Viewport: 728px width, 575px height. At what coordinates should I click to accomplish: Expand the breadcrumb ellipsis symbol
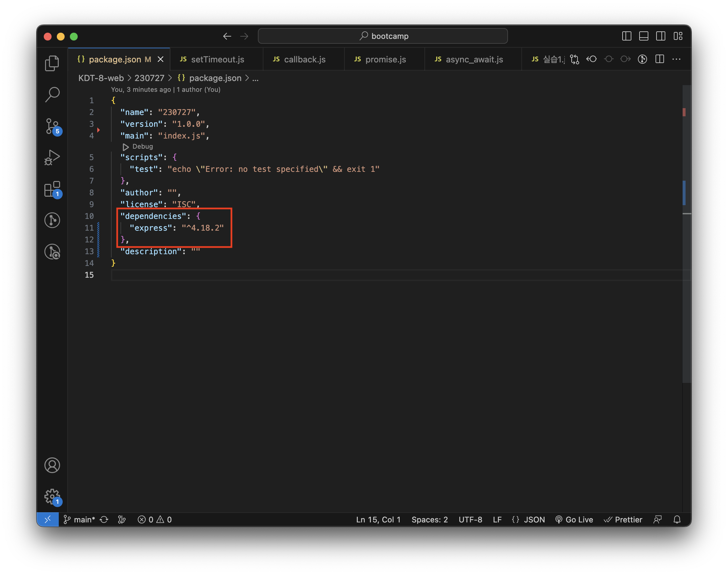click(x=255, y=78)
